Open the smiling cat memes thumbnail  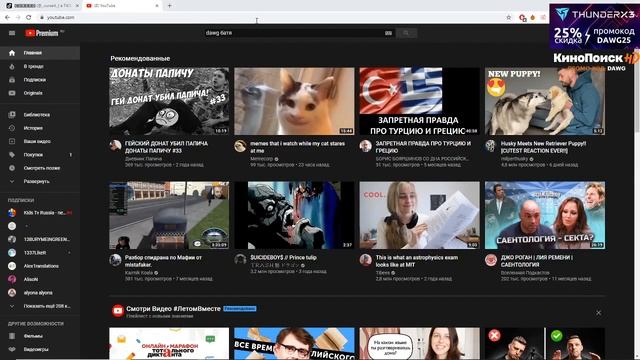click(x=294, y=101)
